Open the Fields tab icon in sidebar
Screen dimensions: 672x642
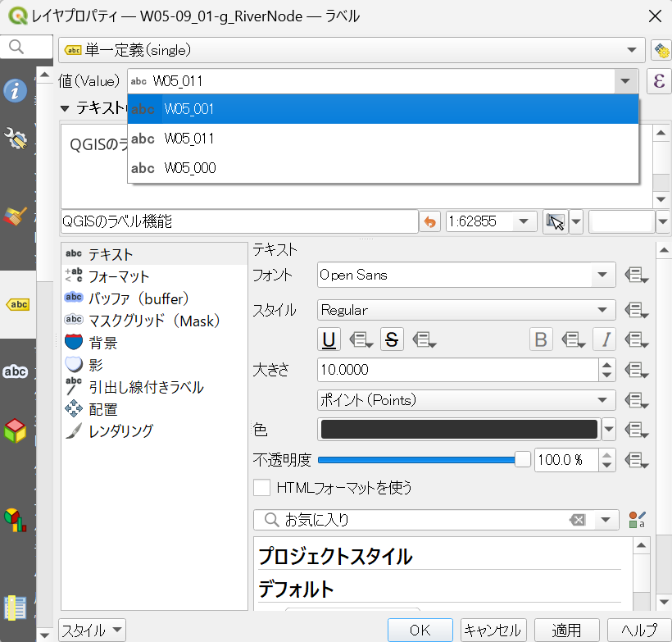pyautogui.click(x=16, y=608)
